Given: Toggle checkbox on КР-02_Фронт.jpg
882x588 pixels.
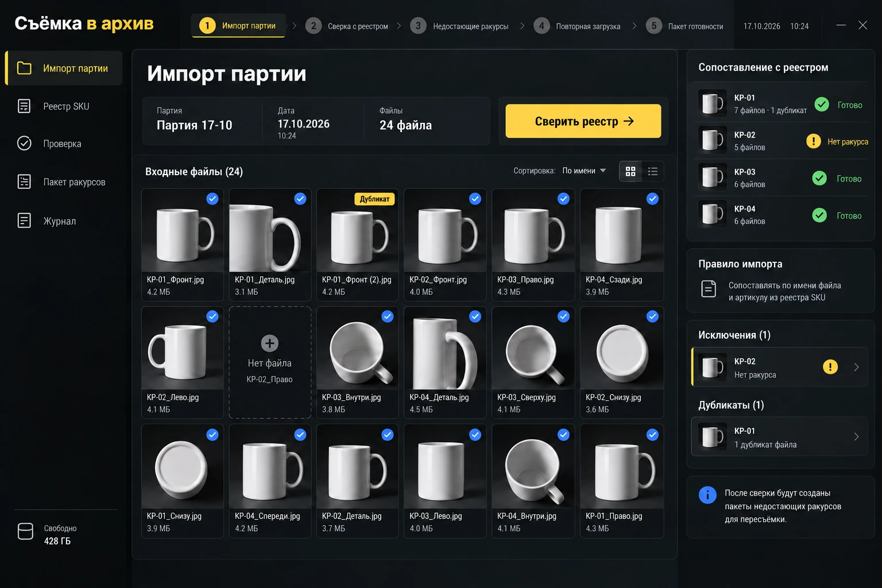Looking at the screenshot, I should [x=475, y=199].
